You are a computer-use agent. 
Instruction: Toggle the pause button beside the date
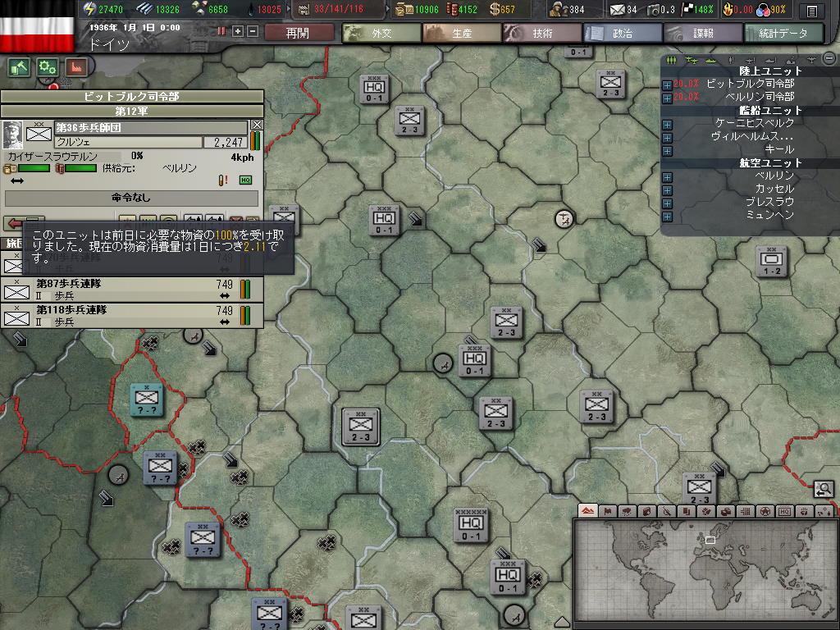(221, 32)
